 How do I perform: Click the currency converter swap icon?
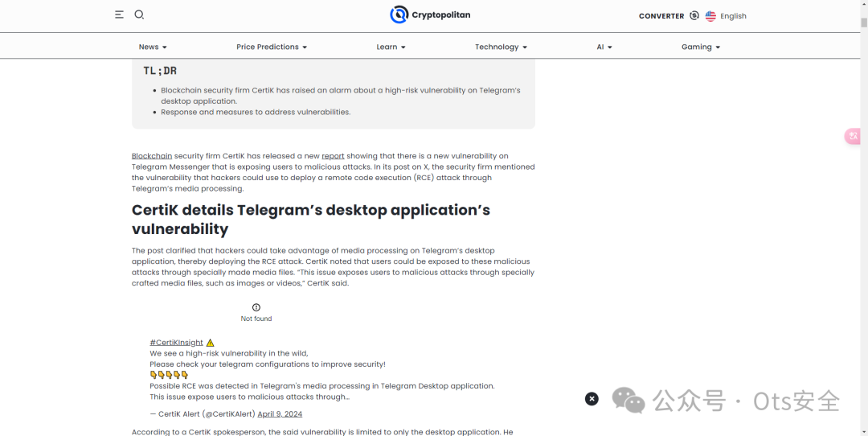click(694, 16)
